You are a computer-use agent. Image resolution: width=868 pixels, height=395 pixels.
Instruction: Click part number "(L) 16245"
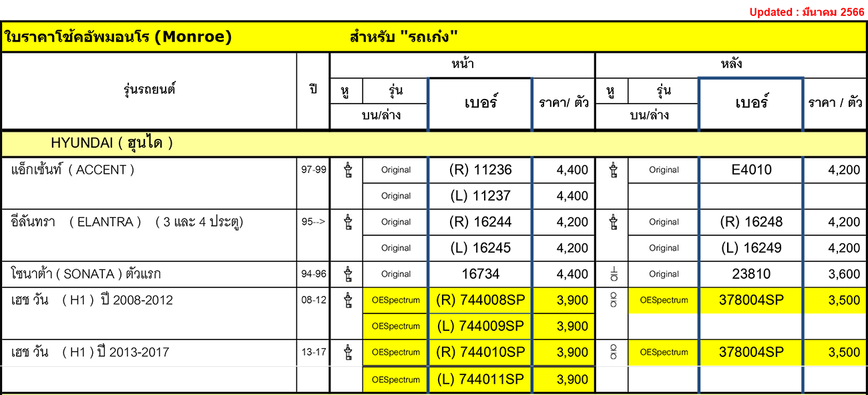click(x=481, y=248)
